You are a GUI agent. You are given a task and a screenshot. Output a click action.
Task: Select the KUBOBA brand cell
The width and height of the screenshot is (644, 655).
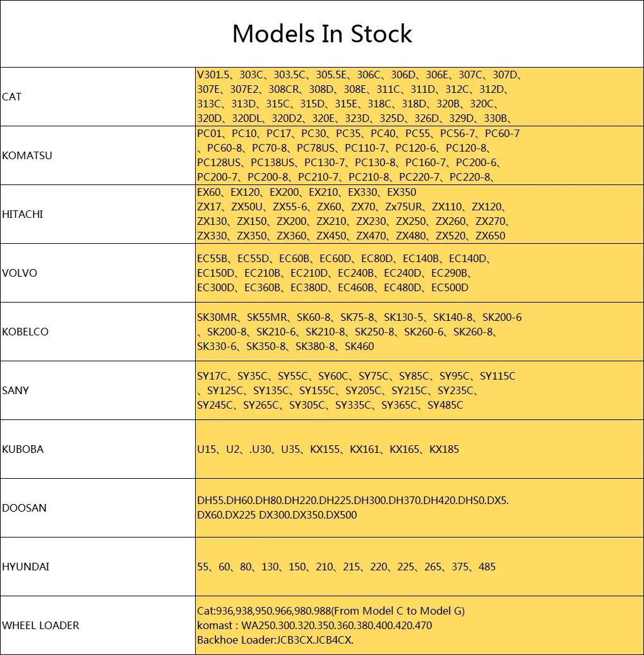[x=98, y=449]
